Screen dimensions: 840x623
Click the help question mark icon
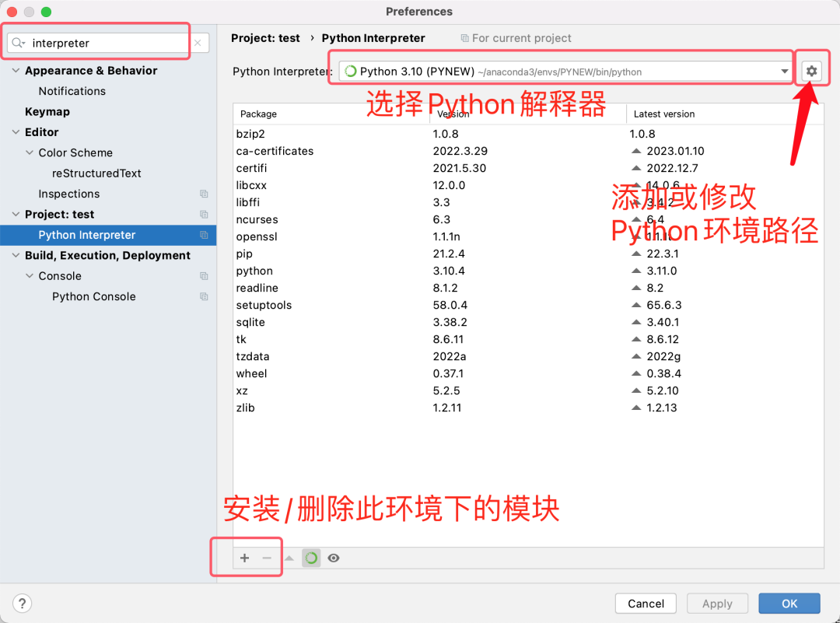(21, 604)
